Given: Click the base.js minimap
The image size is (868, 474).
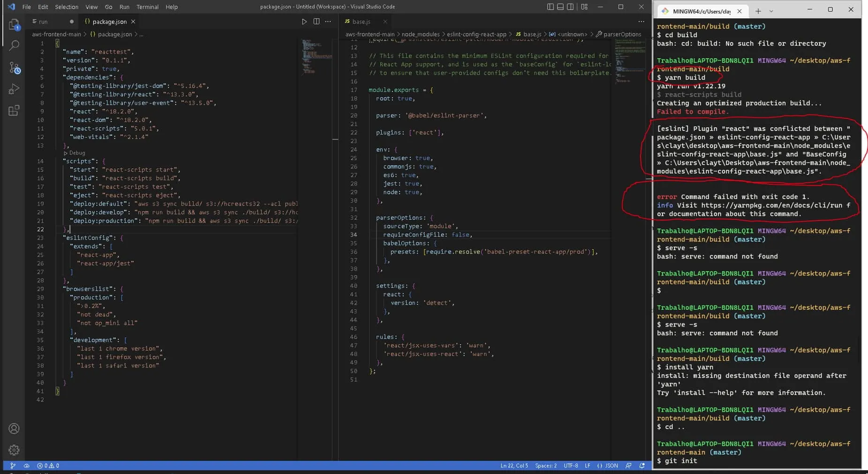Looking at the screenshot, I should tap(629, 61).
